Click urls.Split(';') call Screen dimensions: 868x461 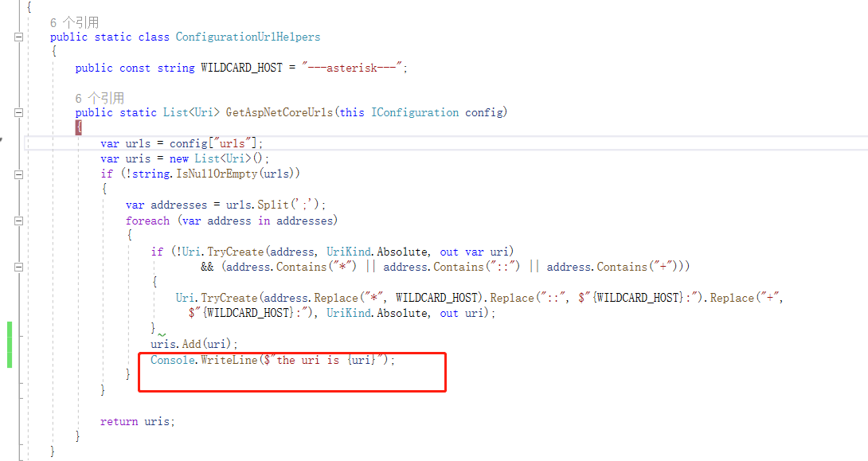(272, 205)
